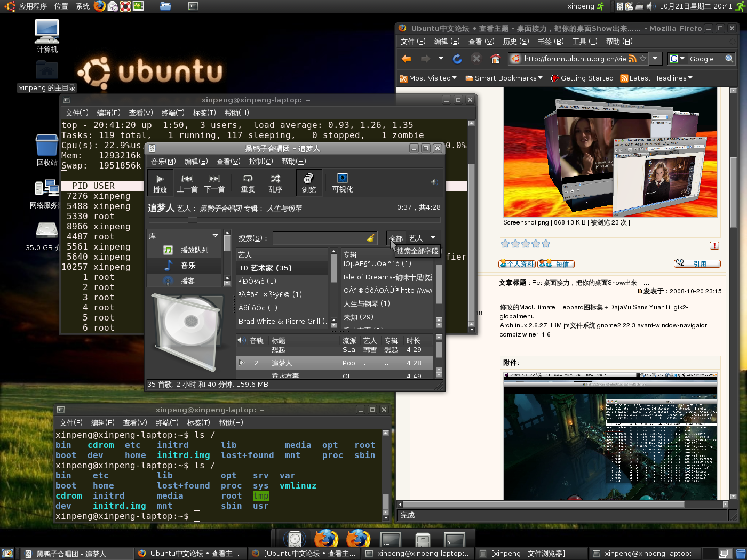Image resolution: width=747 pixels, height=560 pixels.
Task: Click the RSS feed icon in URL bar
Action: (632, 59)
